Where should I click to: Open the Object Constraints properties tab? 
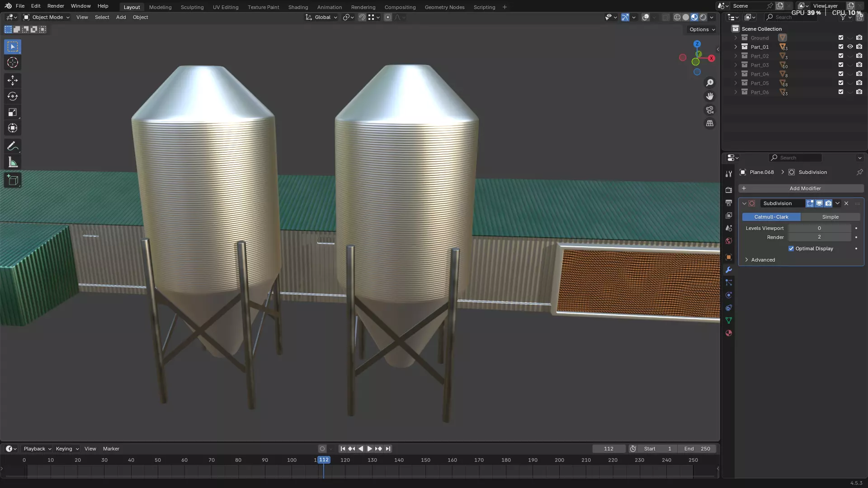728,308
